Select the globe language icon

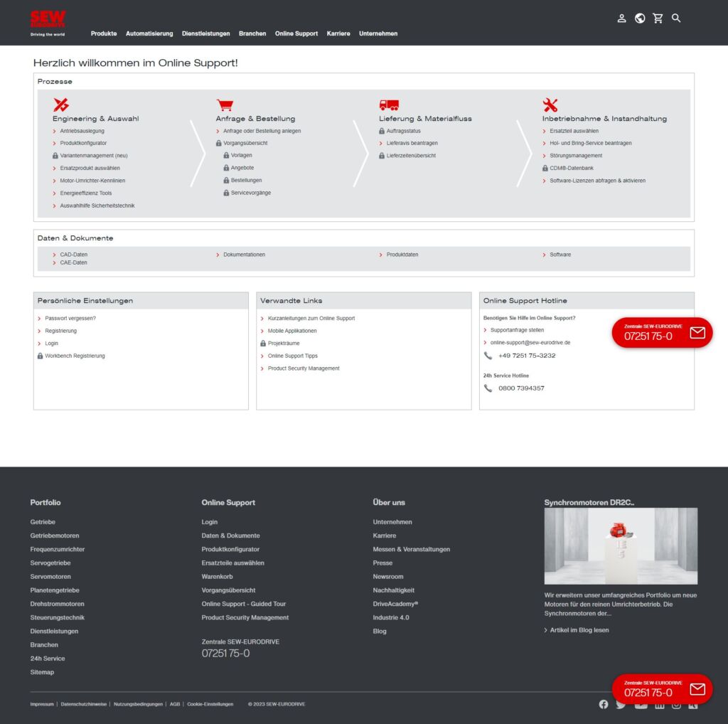pyautogui.click(x=640, y=18)
